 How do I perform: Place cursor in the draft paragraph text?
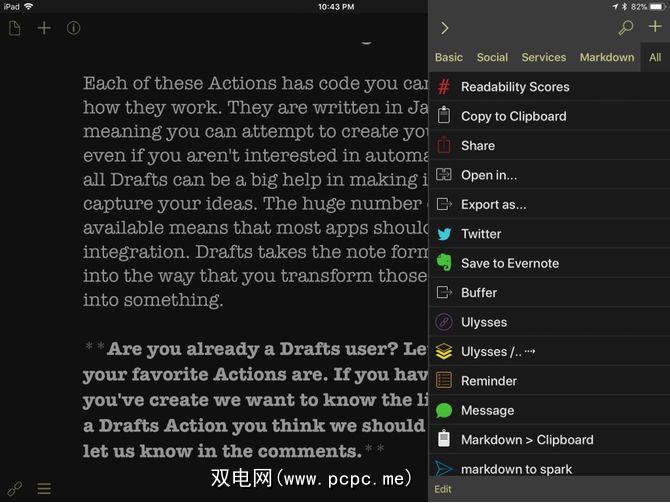(x=256, y=191)
